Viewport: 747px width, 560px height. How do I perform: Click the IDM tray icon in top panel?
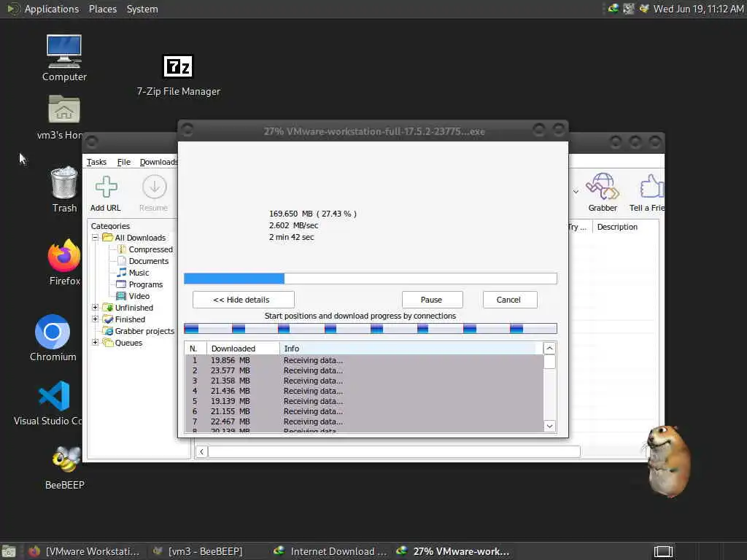(x=613, y=9)
